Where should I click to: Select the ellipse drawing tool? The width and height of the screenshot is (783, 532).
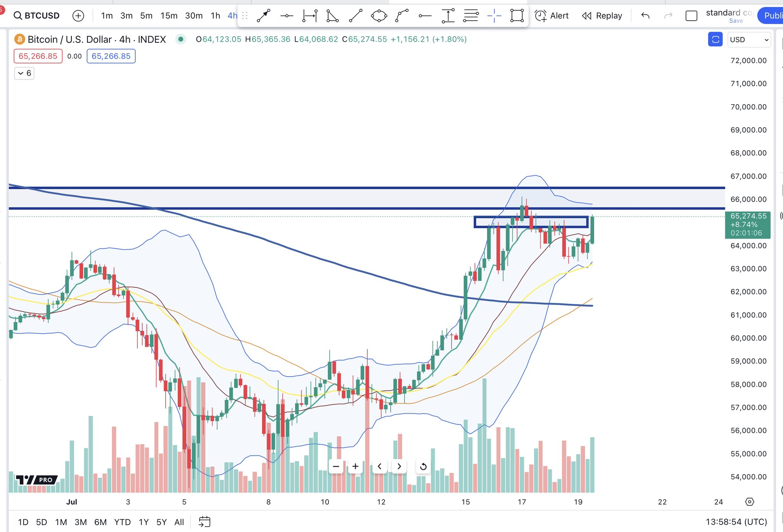click(379, 16)
